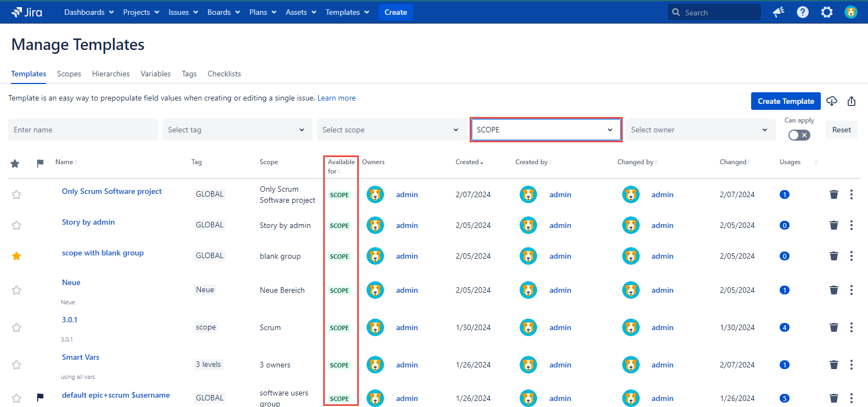Click the Enter name filter field
This screenshot has height=407, width=868.
(83, 130)
